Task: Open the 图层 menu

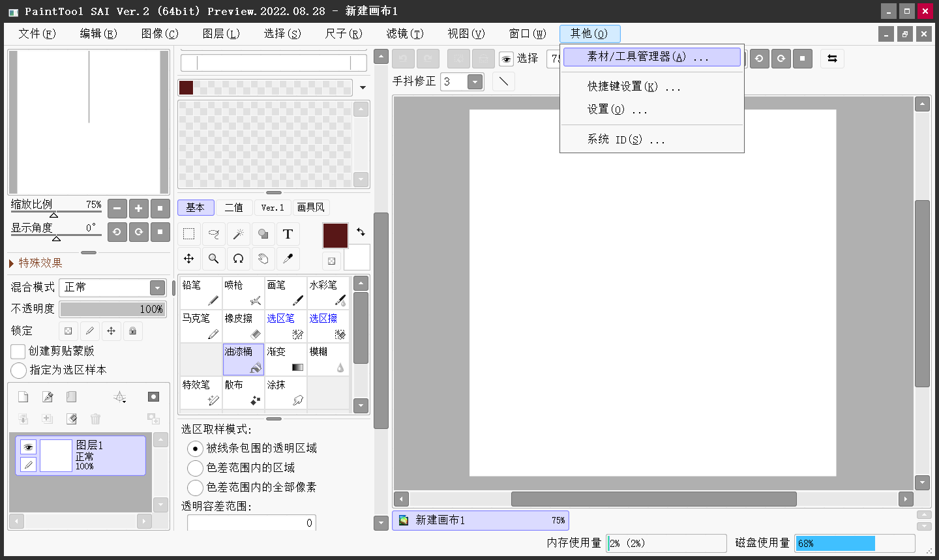Action: (x=221, y=33)
